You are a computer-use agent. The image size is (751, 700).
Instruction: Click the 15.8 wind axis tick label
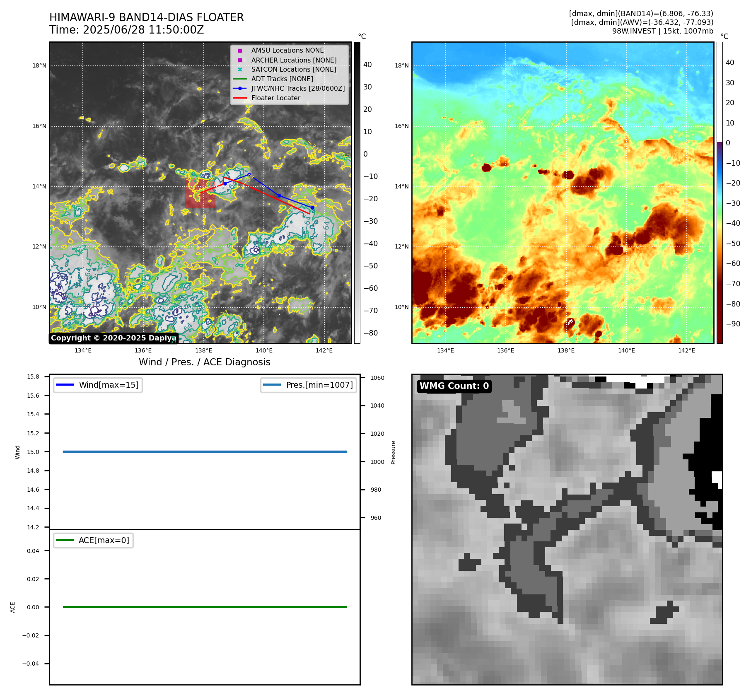[x=33, y=377]
